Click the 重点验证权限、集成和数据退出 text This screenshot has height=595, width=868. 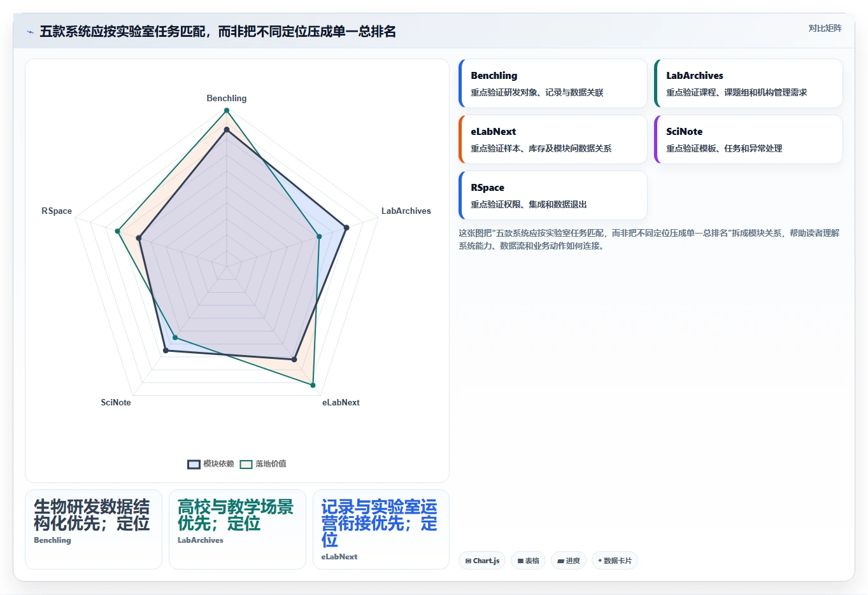coord(529,204)
